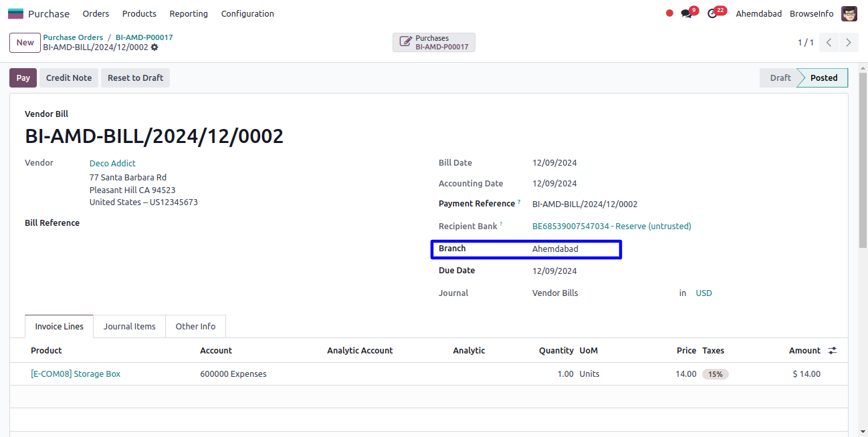Click the Amount column header
This screenshot has width=868, height=437.
coord(804,351)
